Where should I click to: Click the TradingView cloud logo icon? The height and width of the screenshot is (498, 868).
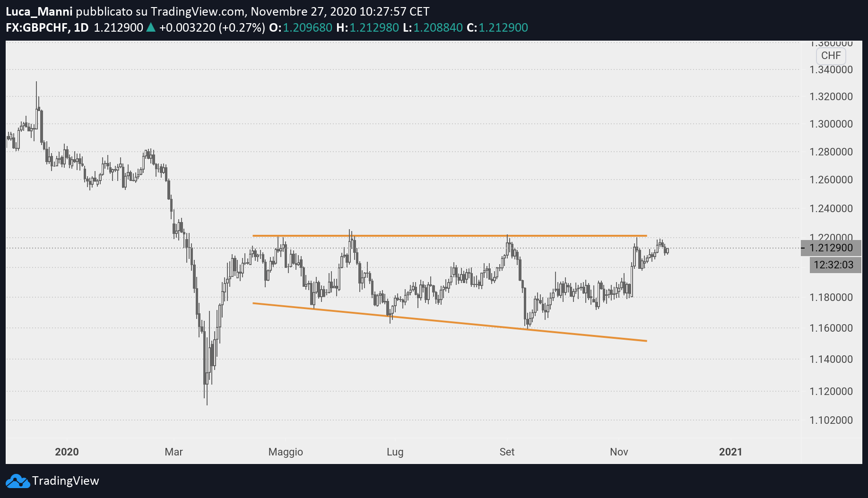17,481
